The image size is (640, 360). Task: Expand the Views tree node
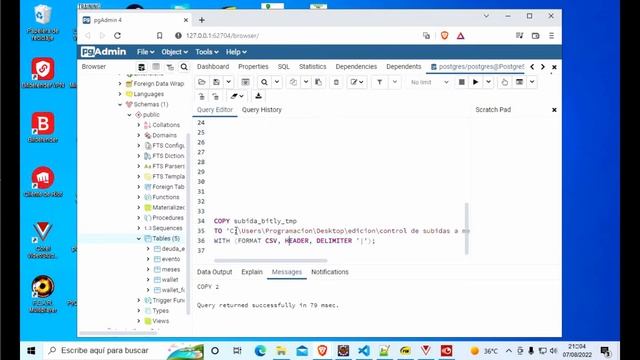tap(139, 321)
